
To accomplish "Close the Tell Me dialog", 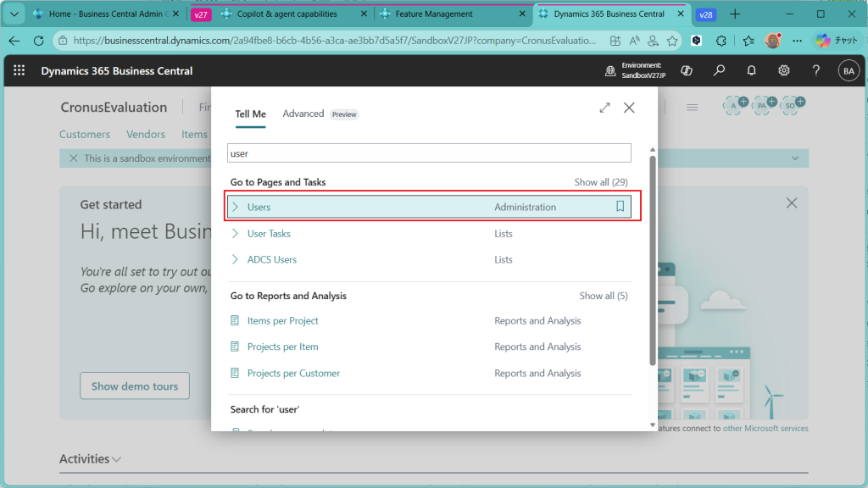I will (x=629, y=108).
